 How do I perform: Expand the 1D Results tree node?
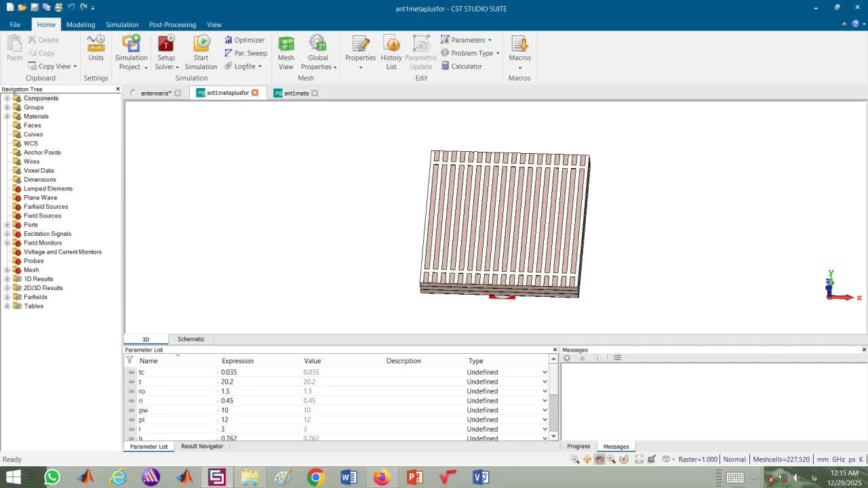pyautogui.click(x=7, y=279)
